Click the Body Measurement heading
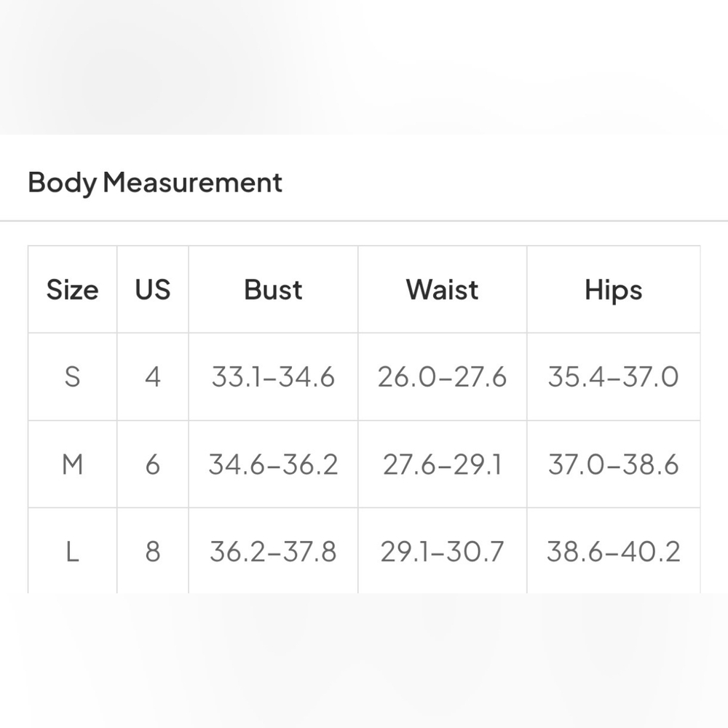Image resolution: width=728 pixels, height=728 pixels. pyautogui.click(x=154, y=183)
